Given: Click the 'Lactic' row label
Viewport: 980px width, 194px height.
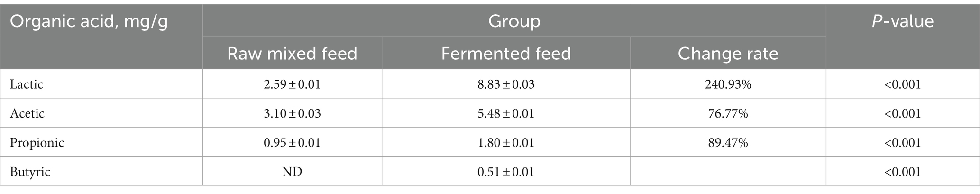Looking at the screenshot, I should click(27, 84).
